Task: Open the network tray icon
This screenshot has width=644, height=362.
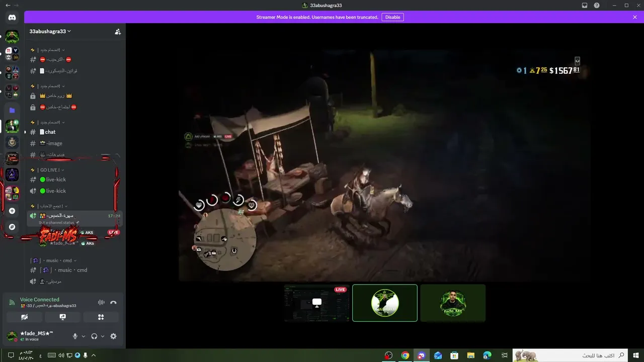Action: [x=69, y=355]
